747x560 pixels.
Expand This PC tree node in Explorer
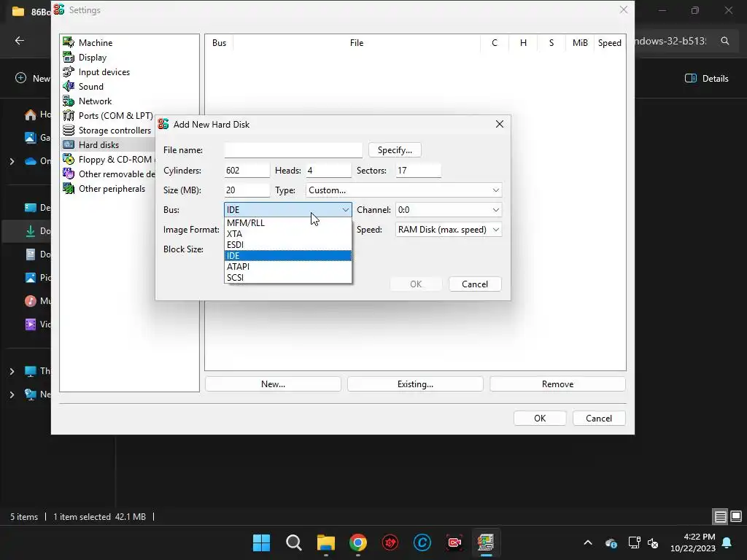click(12, 371)
